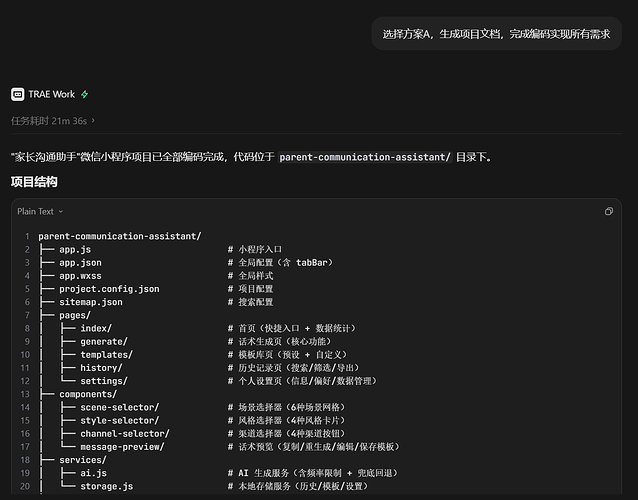Click the 项目结构 heading

(x=34, y=182)
